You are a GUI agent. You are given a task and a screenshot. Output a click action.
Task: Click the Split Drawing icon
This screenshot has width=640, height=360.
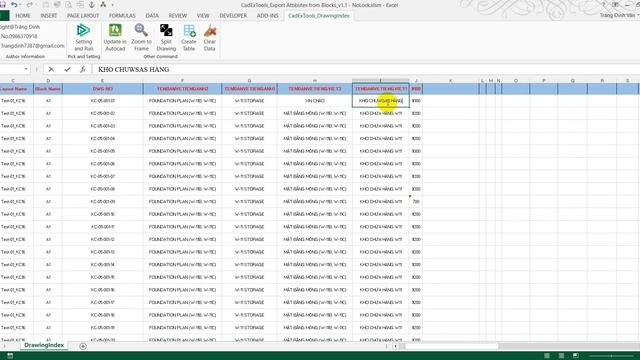[x=166, y=30]
